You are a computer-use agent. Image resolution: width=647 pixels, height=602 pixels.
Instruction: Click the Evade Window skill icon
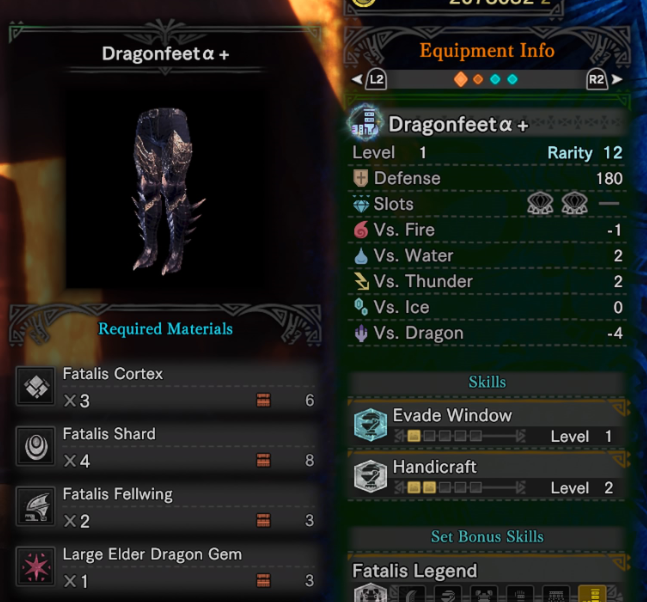click(370, 425)
